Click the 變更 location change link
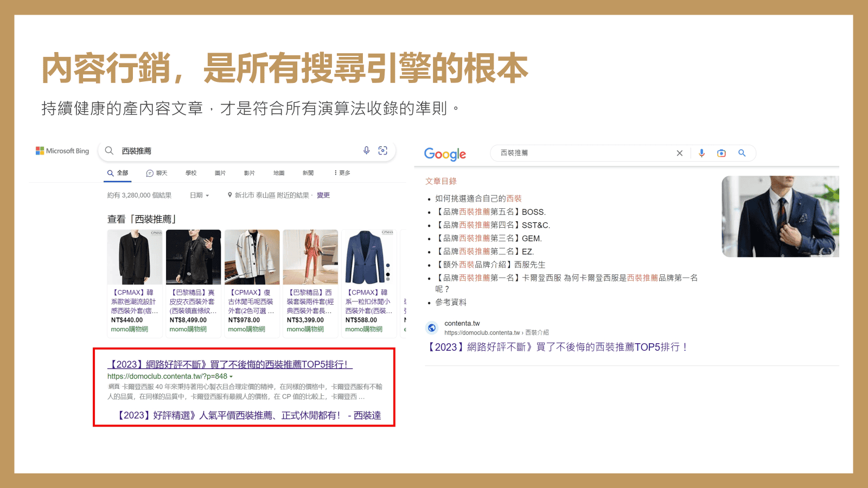Viewport: 868px width, 488px height. pos(323,195)
